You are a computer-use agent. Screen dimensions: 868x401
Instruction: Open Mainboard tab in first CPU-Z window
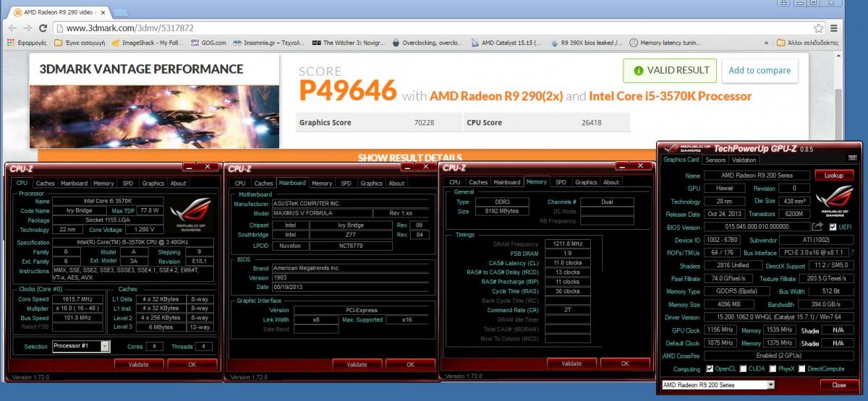(75, 184)
